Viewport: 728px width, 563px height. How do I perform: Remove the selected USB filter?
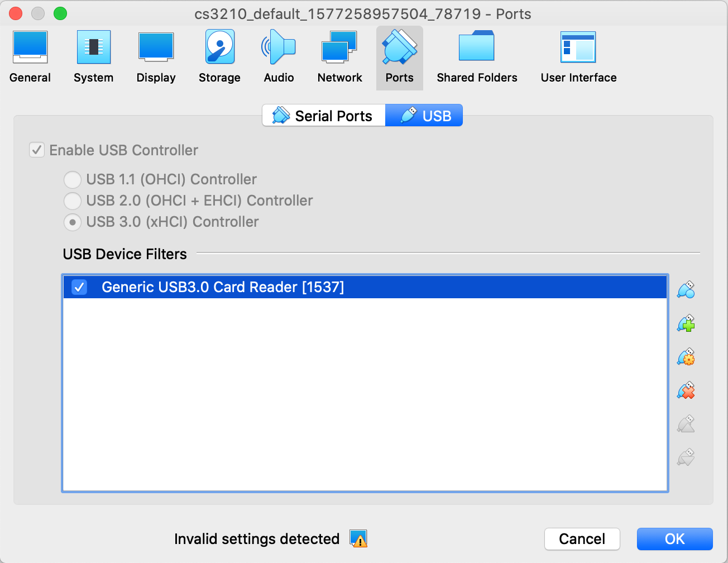pyautogui.click(x=686, y=390)
